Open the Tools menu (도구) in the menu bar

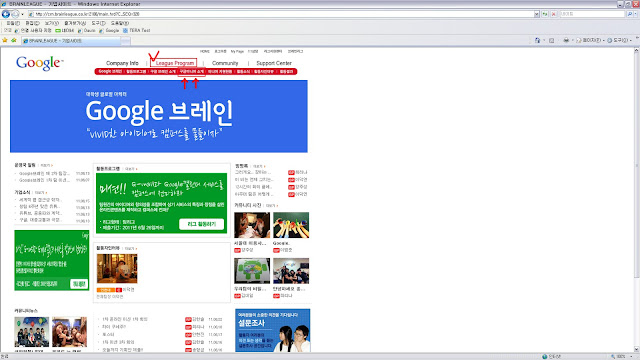(98, 23)
